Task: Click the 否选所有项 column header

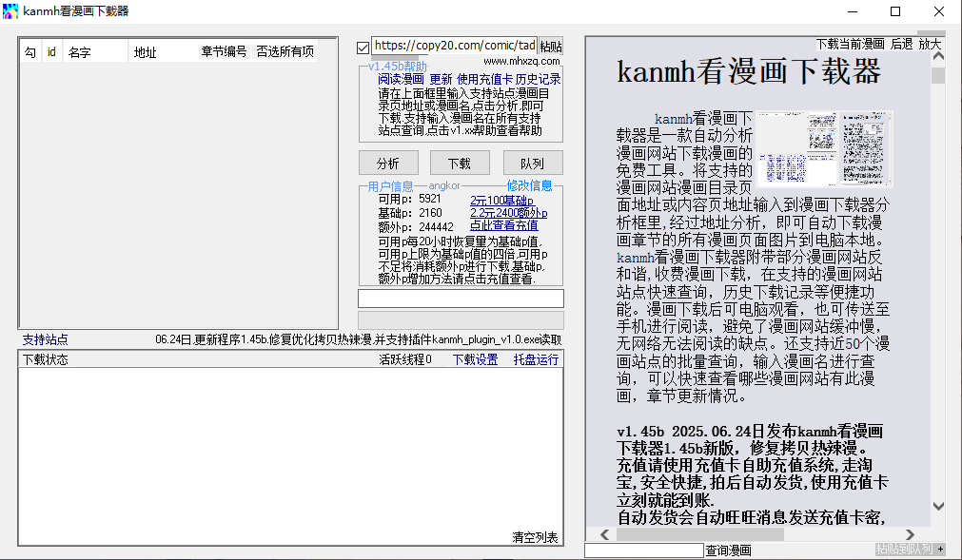Action: [285, 52]
